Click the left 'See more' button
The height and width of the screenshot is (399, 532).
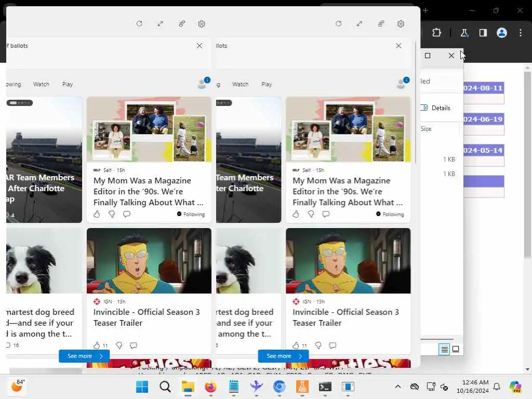point(84,356)
